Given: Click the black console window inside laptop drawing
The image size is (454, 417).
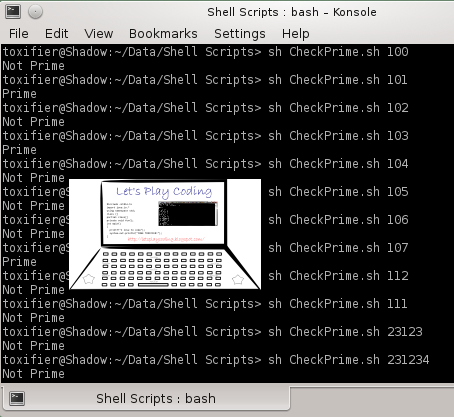Looking at the screenshot, I should point(188,214).
